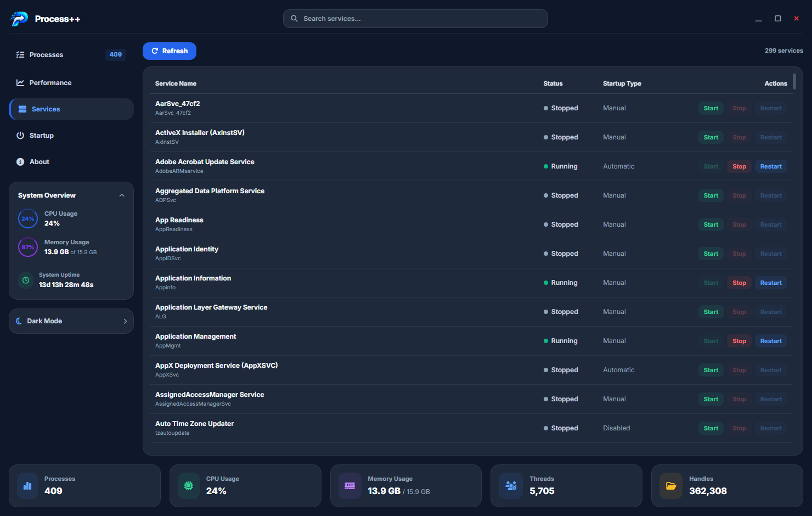The width and height of the screenshot is (812, 516).
Task: Start the AarSvc_47cf2 service
Action: [711, 108]
